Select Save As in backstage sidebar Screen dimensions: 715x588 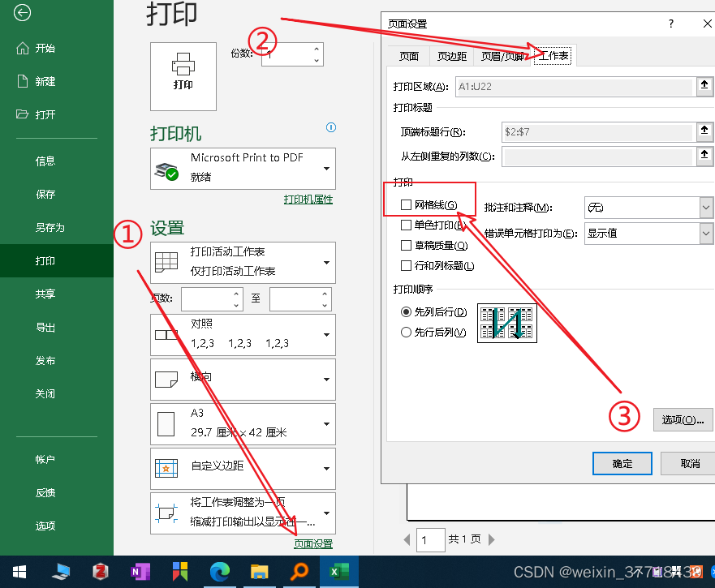click(x=57, y=227)
